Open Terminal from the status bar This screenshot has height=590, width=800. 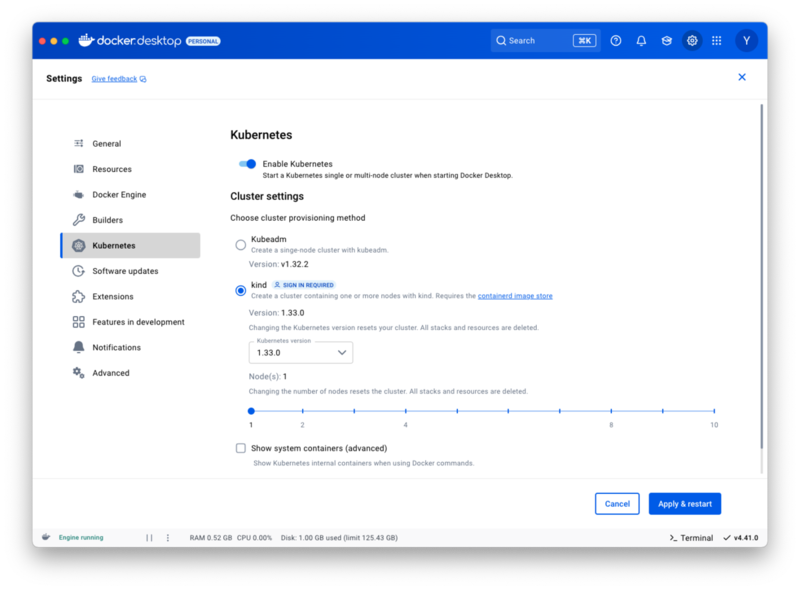coord(691,537)
